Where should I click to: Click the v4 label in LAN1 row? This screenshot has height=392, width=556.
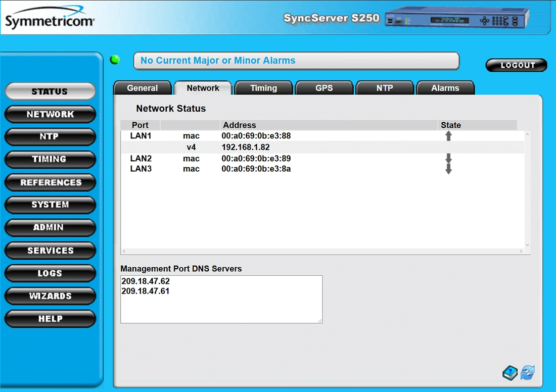pos(191,147)
